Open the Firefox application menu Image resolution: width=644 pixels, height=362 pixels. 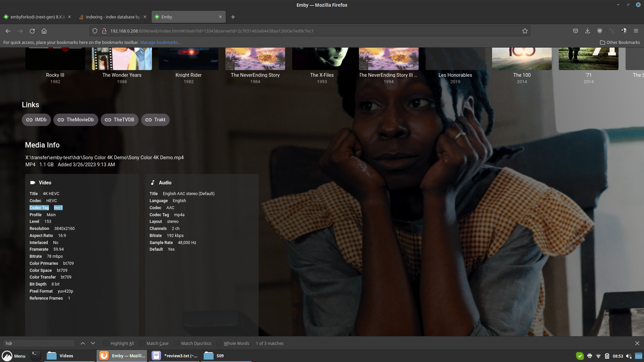tap(636, 31)
